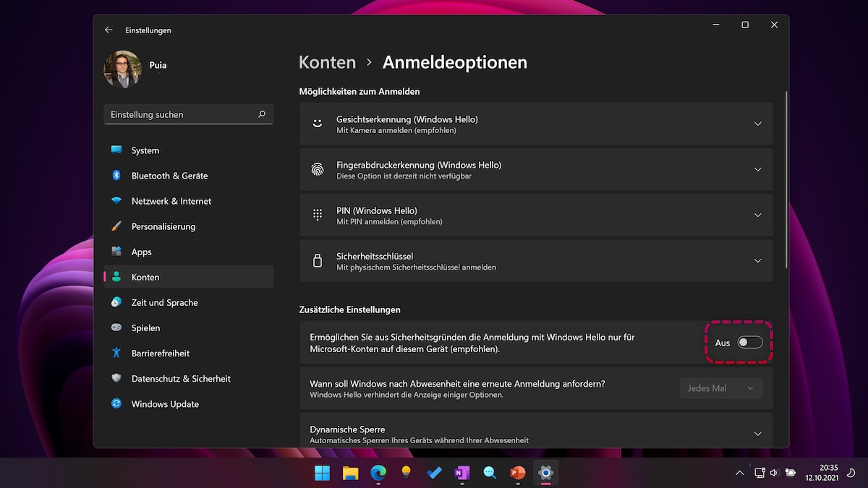
Task: Launch PowerPoint from the taskbar
Action: (517, 473)
